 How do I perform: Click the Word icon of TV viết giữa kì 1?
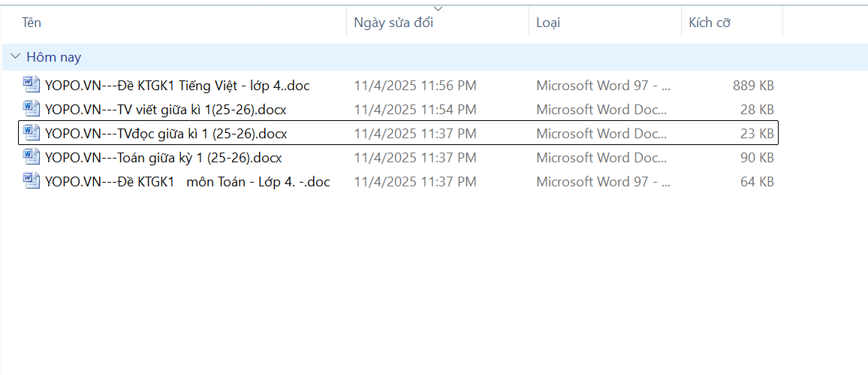(x=32, y=109)
